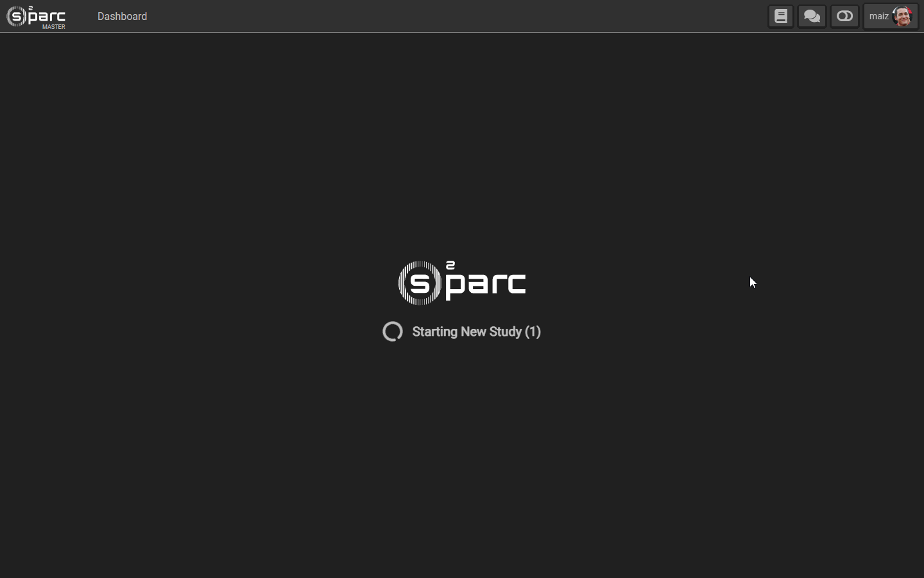Click the striped 's' emblem in the top bar

[17, 16]
